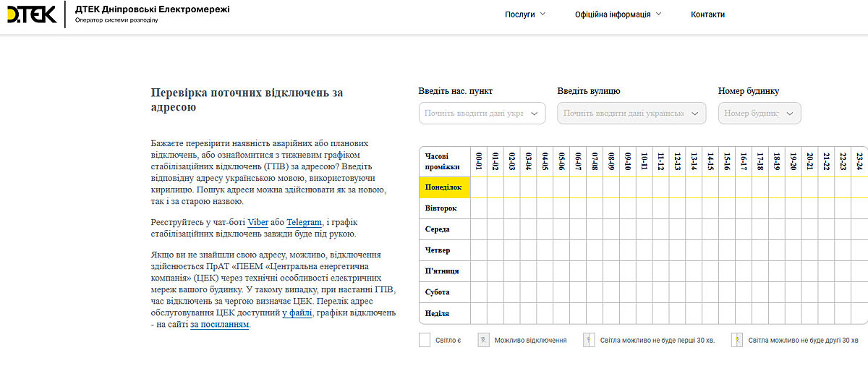Click the 'перші 30 хв' legend icon
Viewport: 868px width, 379px height.
[589, 340]
